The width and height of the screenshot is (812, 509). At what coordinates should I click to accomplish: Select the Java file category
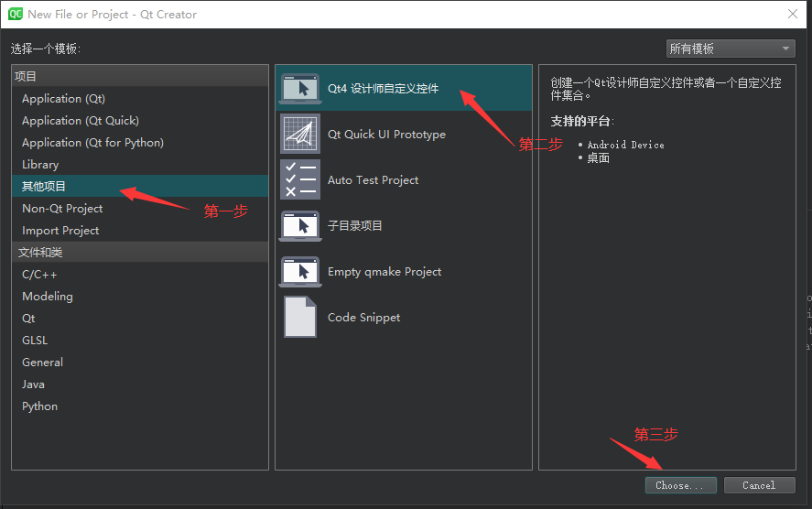coord(140,384)
